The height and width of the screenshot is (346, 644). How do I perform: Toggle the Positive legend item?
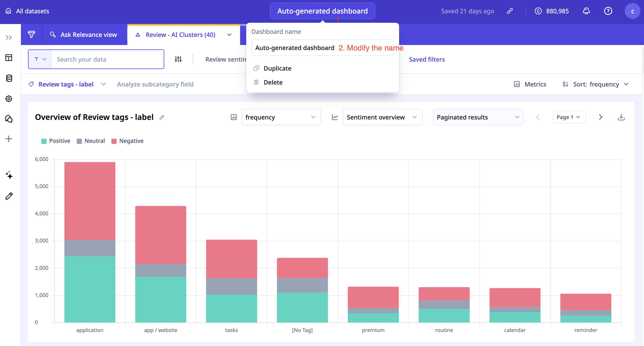[x=55, y=141]
